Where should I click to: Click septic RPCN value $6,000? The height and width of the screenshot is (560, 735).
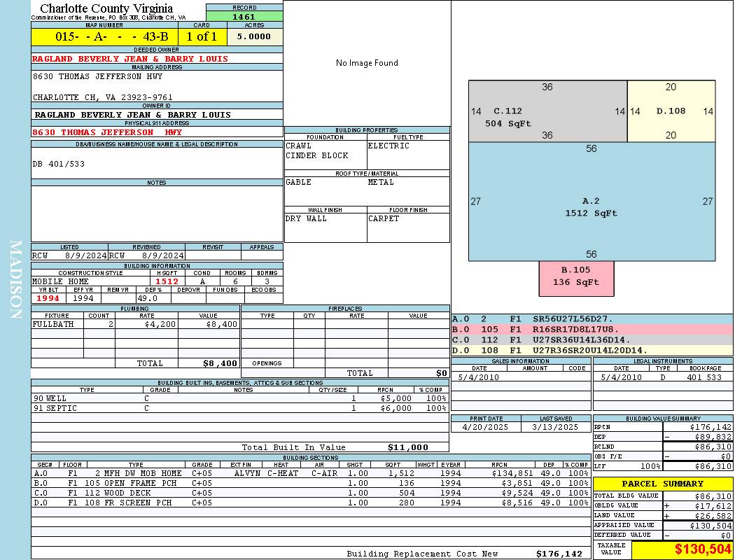(x=396, y=408)
